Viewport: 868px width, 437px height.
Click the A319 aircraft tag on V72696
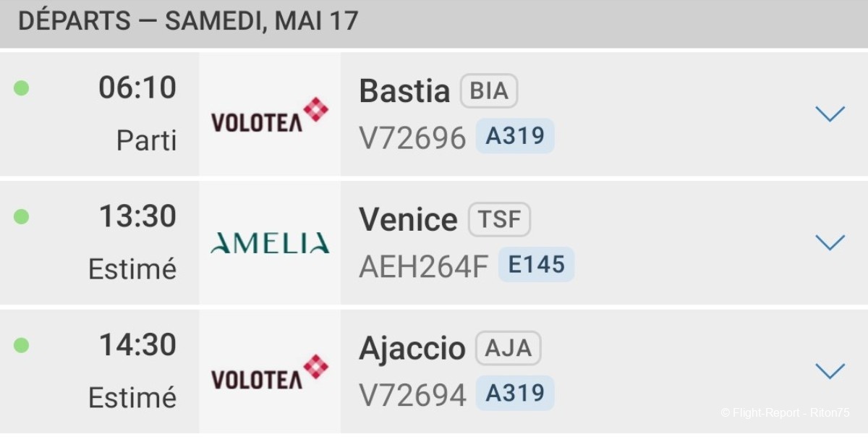pyautogui.click(x=515, y=136)
